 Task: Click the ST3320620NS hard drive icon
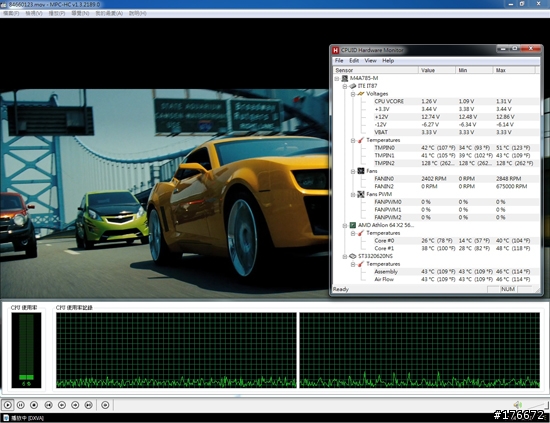[x=353, y=256]
